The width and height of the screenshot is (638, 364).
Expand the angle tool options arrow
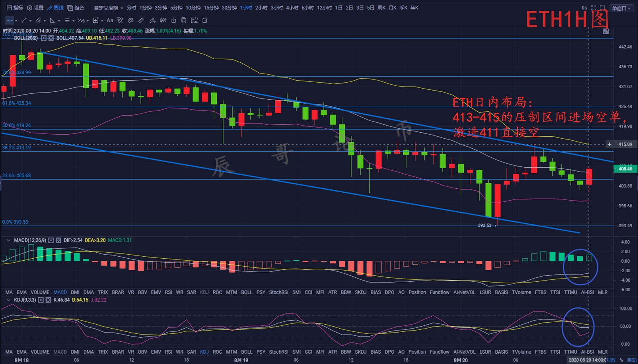click(x=59, y=21)
